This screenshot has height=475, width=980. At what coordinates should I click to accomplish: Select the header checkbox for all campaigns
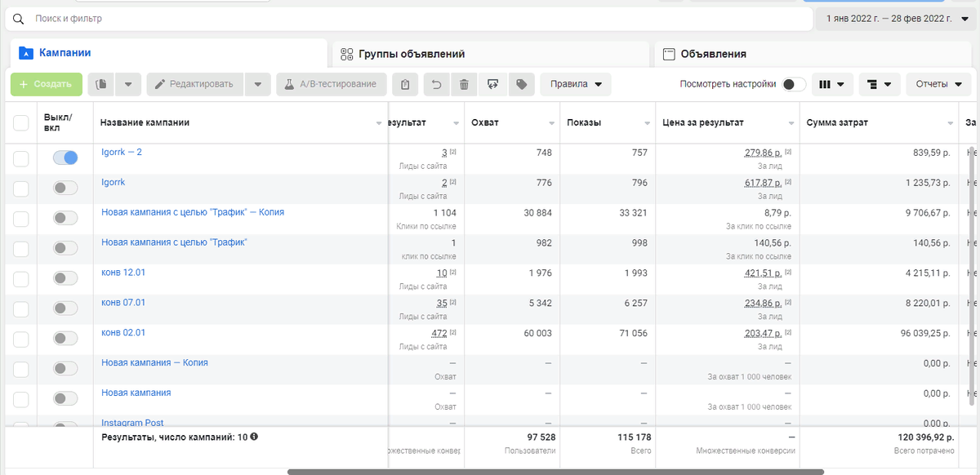tap(21, 123)
